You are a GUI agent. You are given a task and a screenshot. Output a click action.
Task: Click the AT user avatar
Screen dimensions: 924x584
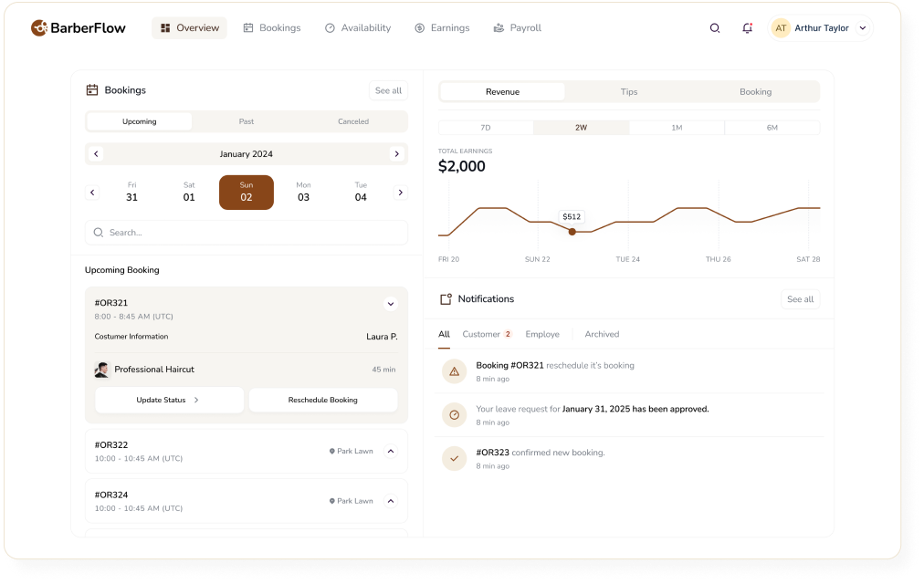pos(781,28)
